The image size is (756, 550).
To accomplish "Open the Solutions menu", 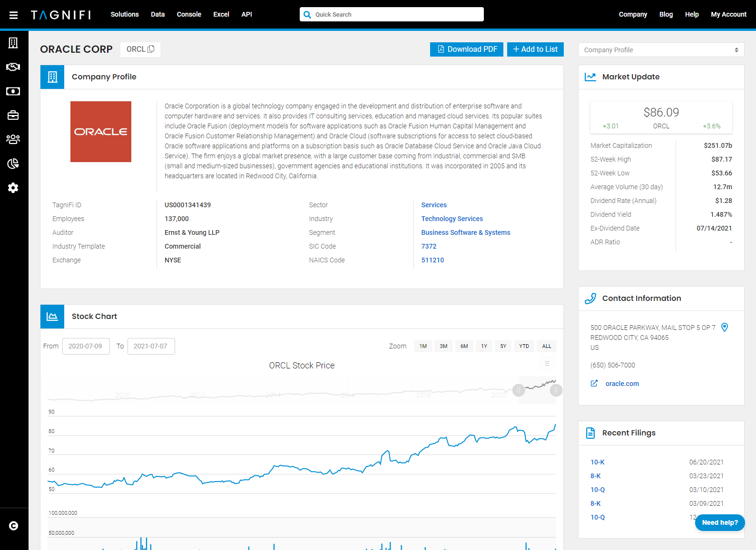I will pyautogui.click(x=125, y=14).
